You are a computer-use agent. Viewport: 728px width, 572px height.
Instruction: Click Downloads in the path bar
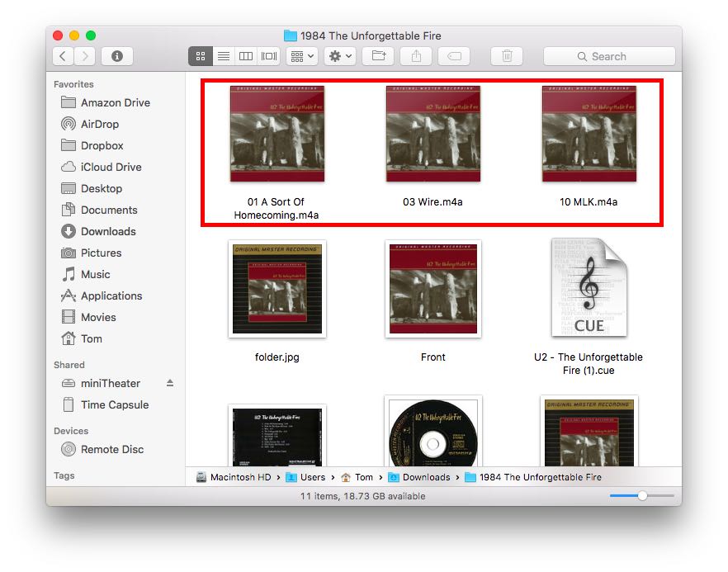[x=419, y=477]
